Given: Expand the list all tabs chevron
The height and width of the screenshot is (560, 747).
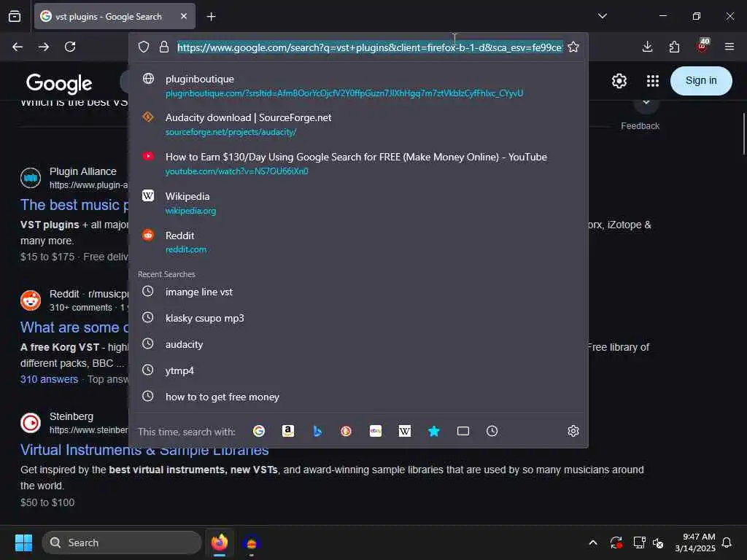Looking at the screenshot, I should pos(602,16).
